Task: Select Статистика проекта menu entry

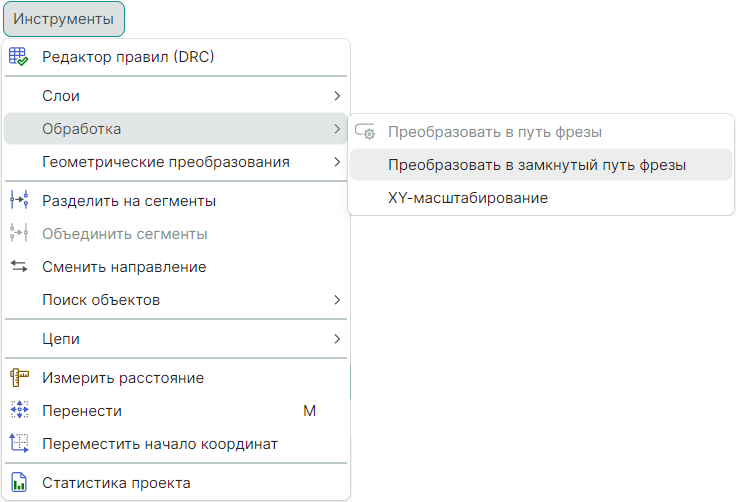Action: (x=116, y=483)
